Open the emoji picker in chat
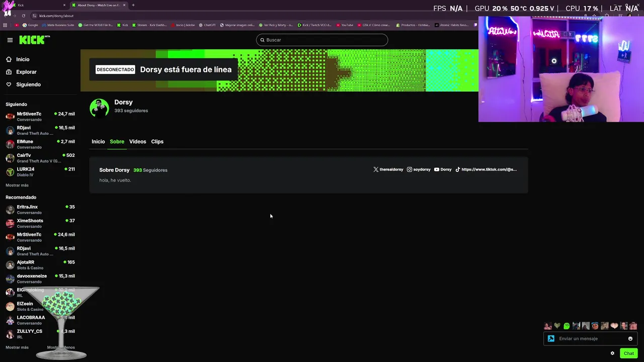The height and width of the screenshot is (362, 644). (x=630, y=338)
